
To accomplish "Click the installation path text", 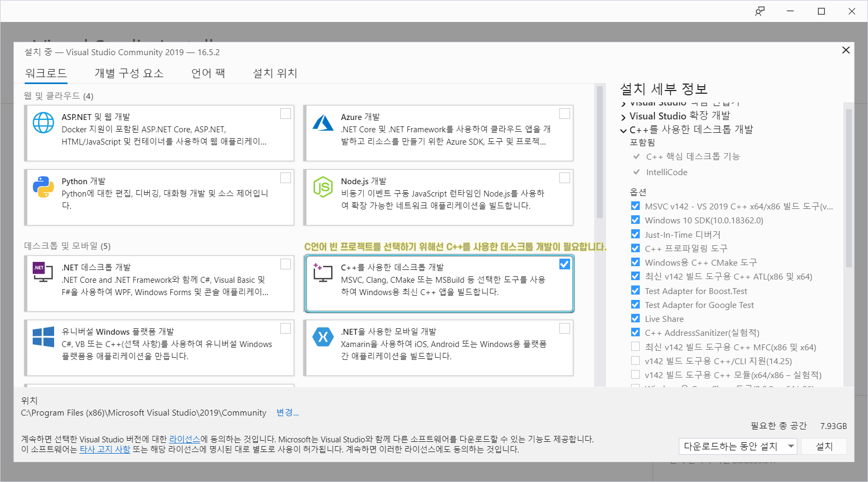I will pos(144,413).
